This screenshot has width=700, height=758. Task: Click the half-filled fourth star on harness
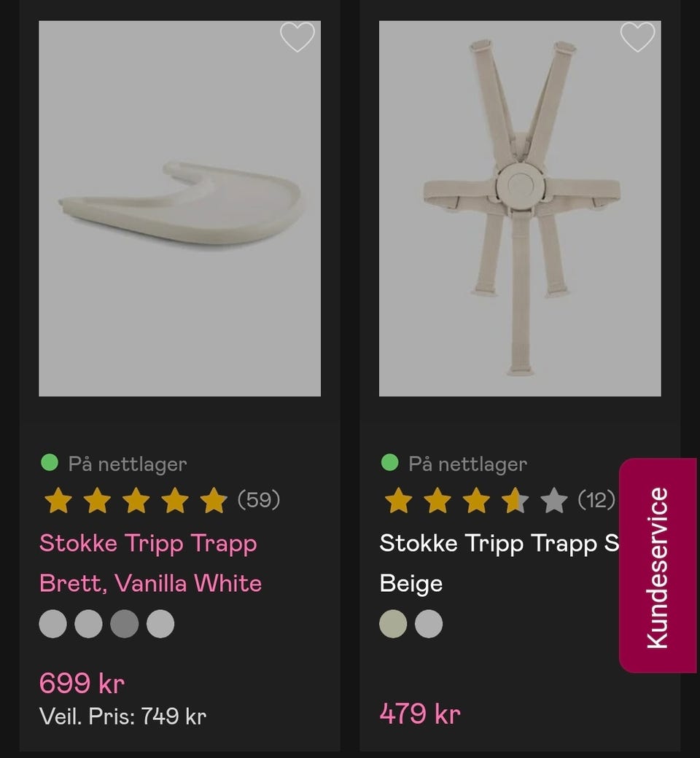(516, 500)
